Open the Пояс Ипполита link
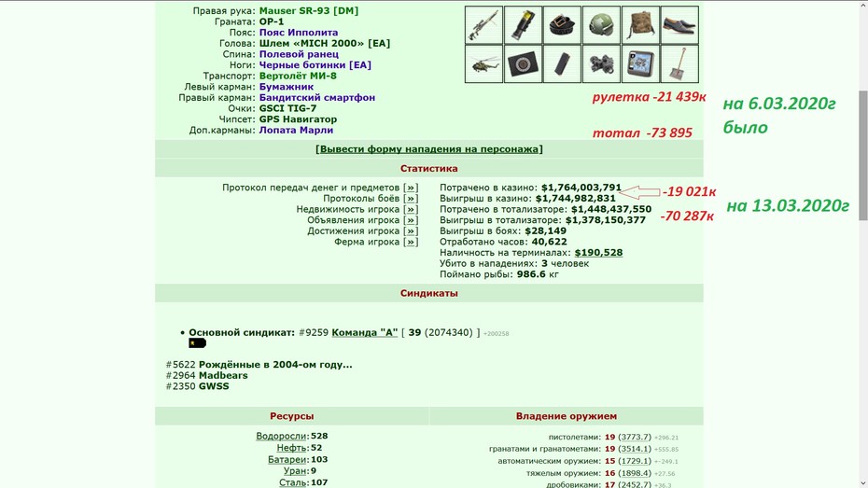The width and height of the screenshot is (868, 488). (299, 33)
